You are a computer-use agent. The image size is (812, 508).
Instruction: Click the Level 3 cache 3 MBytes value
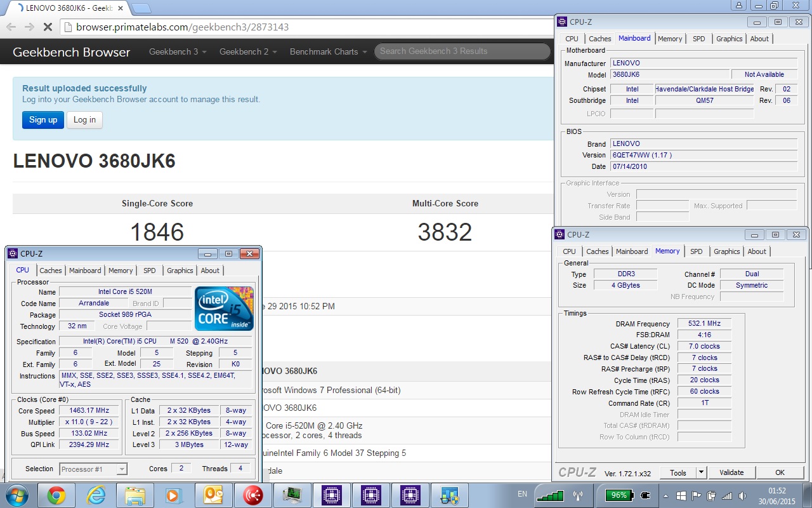coord(190,445)
